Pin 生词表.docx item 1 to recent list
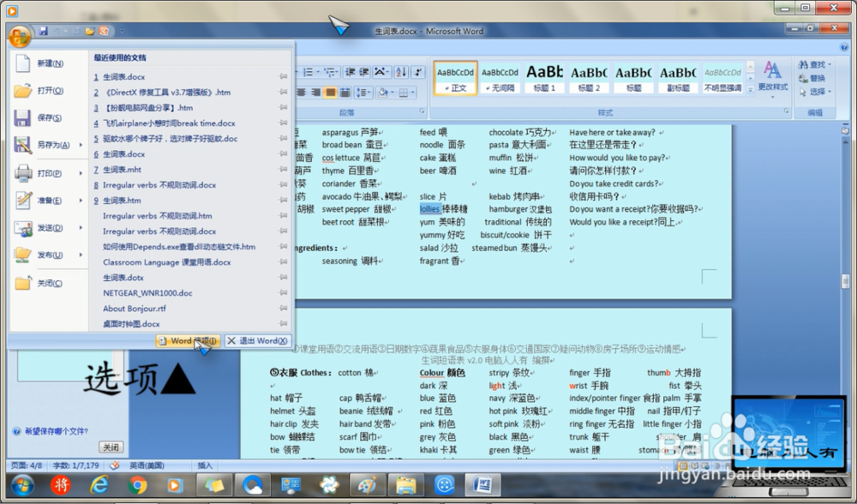This screenshot has width=857, height=504. pyautogui.click(x=283, y=77)
